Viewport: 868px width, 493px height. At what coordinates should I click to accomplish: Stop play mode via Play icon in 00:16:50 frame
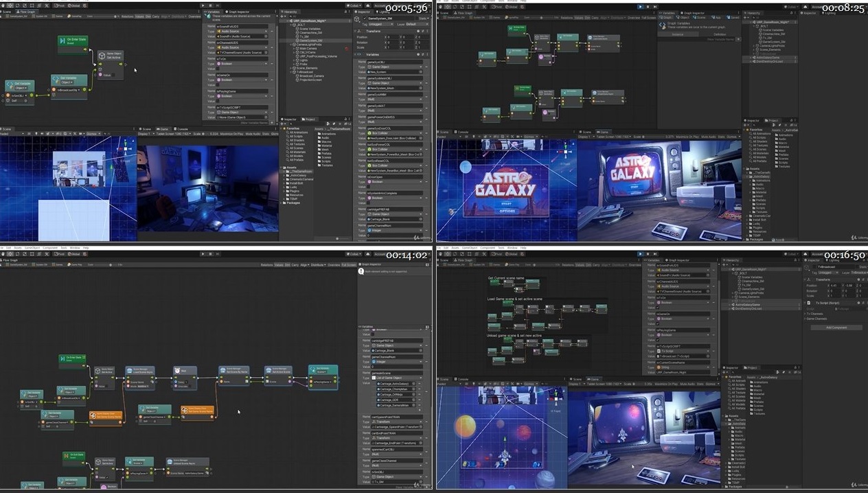tap(640, 254)
